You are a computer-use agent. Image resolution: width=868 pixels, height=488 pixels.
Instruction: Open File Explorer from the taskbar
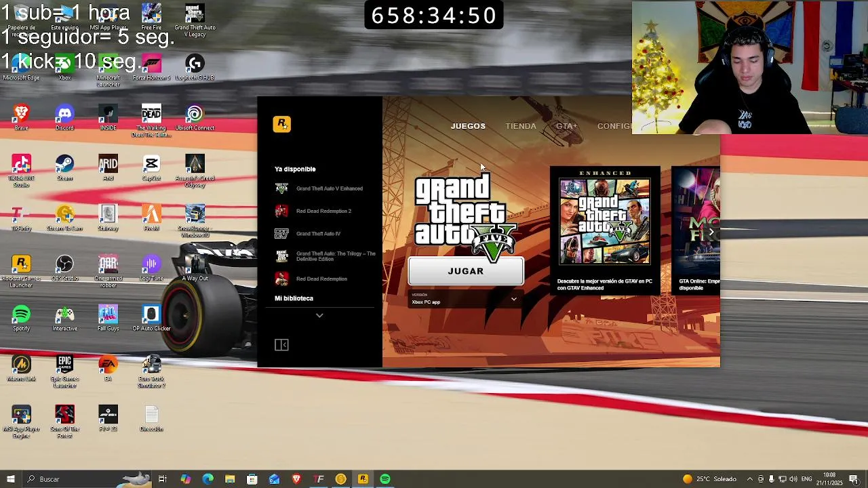coord(230,479)
